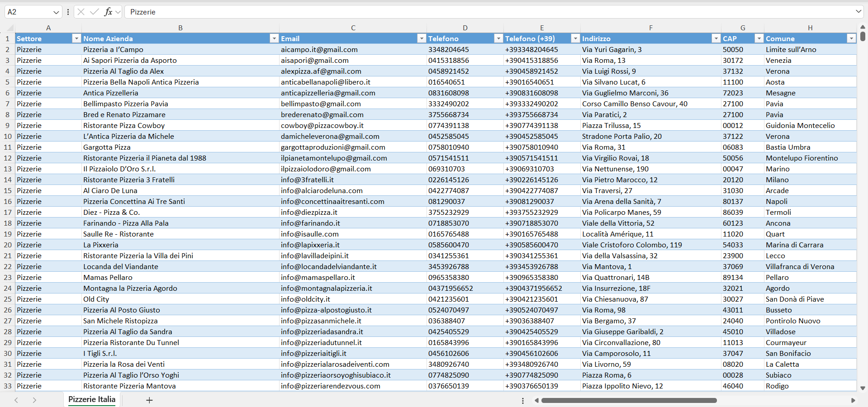Screen dimensions: 868x407
Task: Click CAP value 20120
Action: click(x=742, y=180)
